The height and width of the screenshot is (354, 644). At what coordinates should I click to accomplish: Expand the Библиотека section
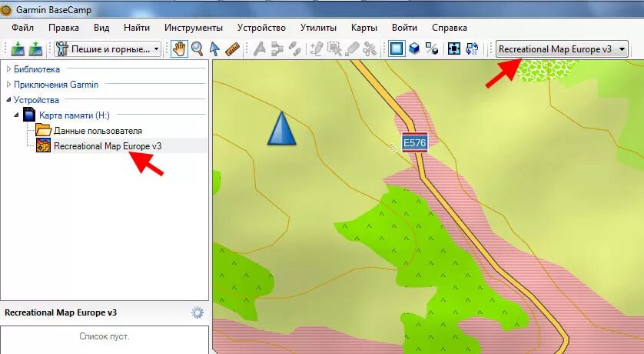point(8,69)
